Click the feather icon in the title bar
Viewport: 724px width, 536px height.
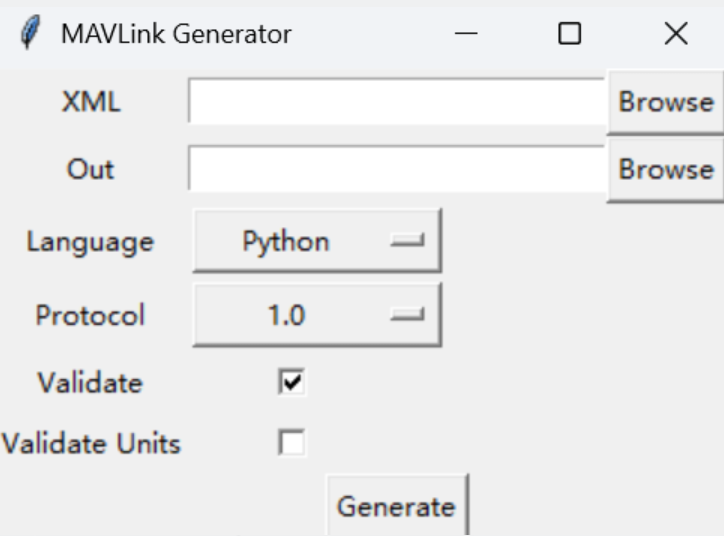[30, 32]
